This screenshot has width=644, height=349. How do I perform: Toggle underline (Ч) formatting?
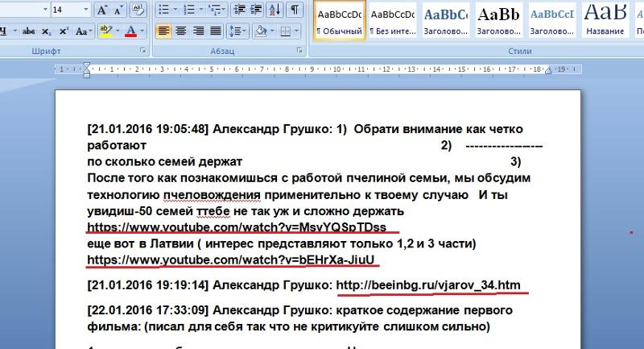point(4,31)
